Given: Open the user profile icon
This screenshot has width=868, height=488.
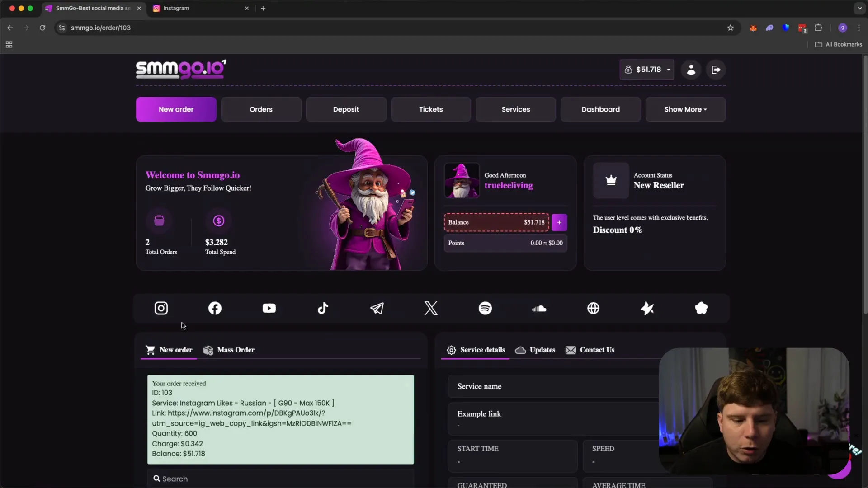Looking at the screenshot, I should 691,70.
